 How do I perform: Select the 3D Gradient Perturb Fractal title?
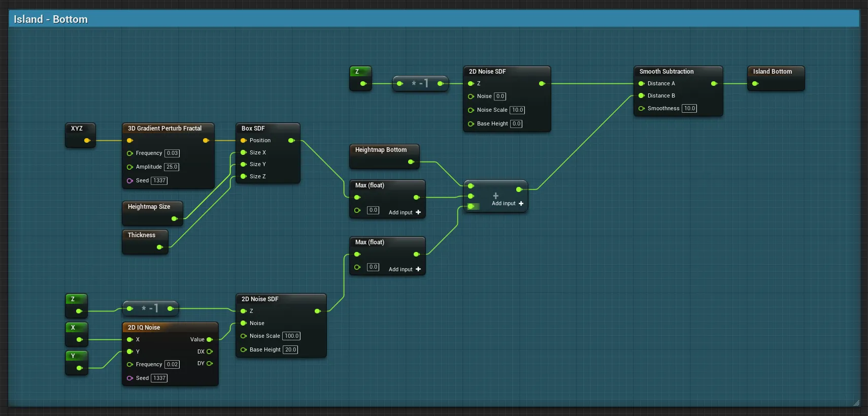click(x=164, y=129)
